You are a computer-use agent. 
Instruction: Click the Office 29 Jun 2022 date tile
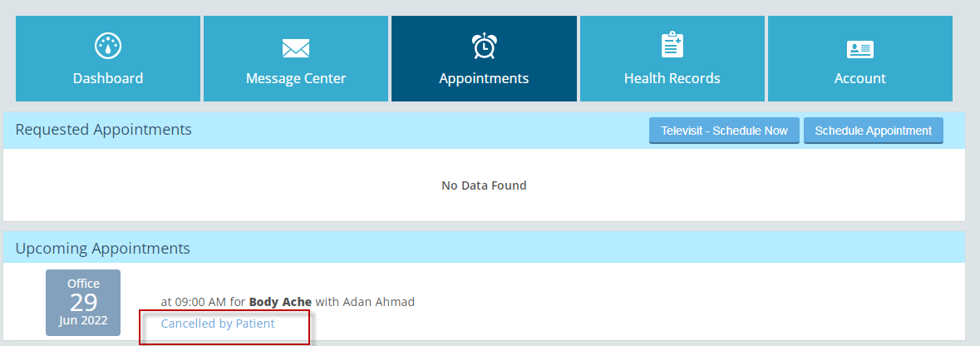[x=83, y=303]
